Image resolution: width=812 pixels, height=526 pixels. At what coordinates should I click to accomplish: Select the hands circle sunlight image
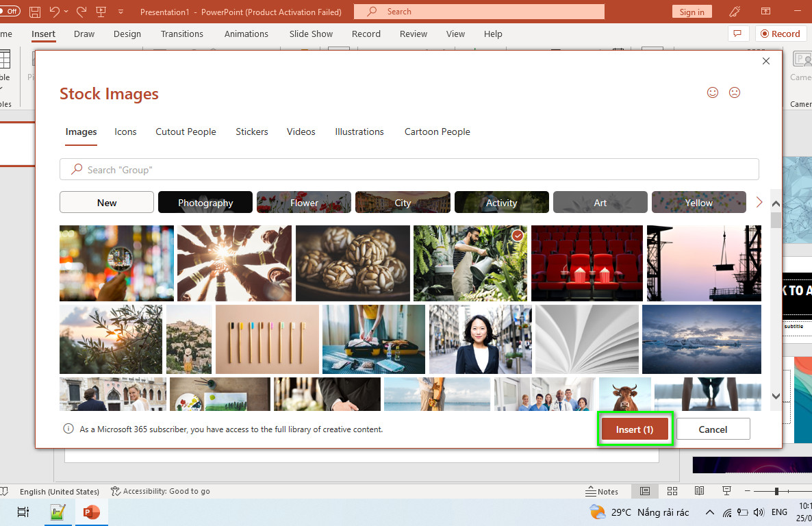[x=234, y=263]
